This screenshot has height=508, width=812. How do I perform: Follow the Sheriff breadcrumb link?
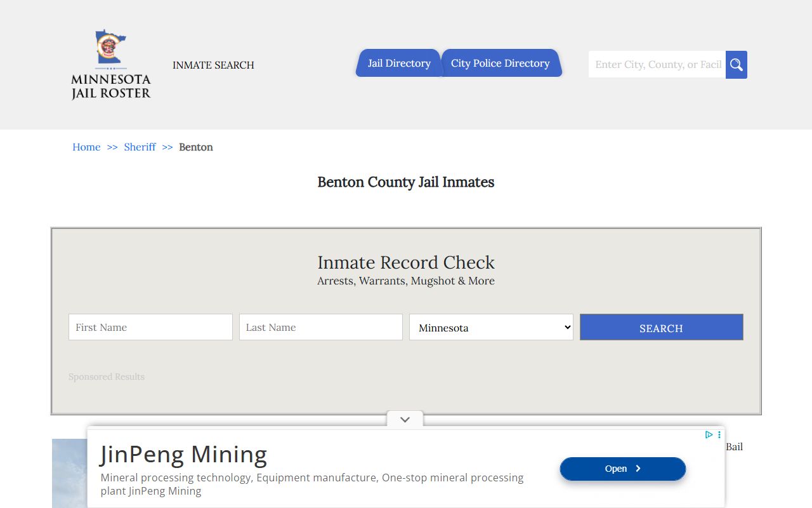click(x=140, y=147)
